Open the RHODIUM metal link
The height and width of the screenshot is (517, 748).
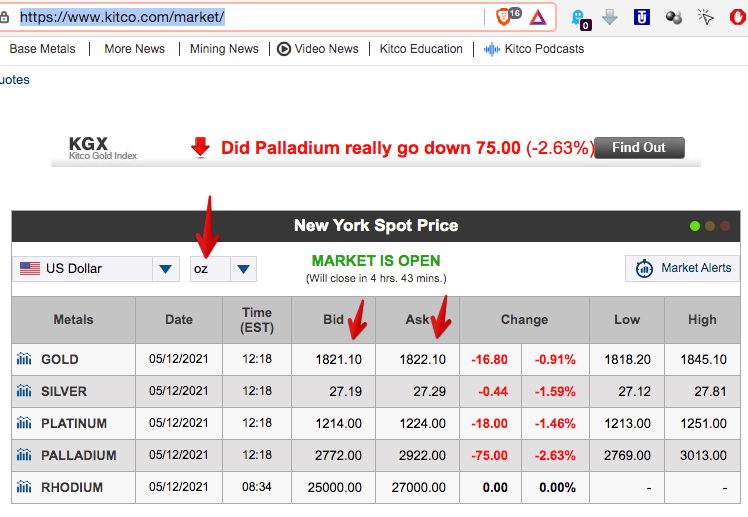pyautogui.click(x=72, y=487)
